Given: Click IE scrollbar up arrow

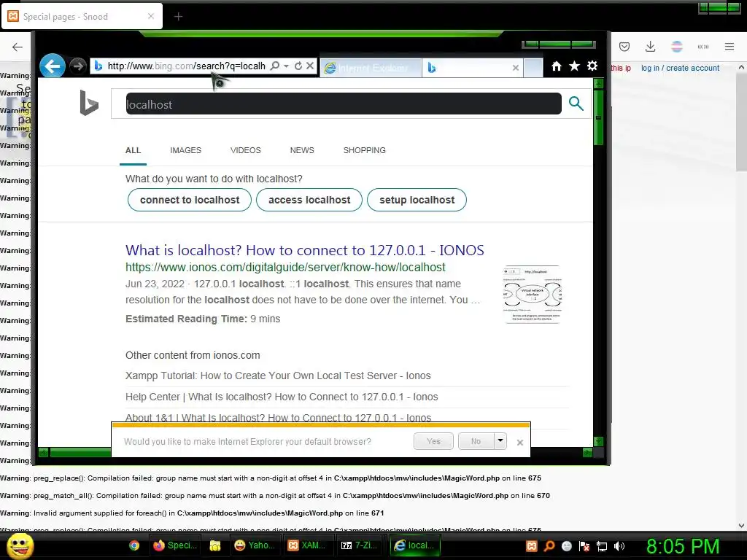Looking at the screenshot, I should point(599,83).
